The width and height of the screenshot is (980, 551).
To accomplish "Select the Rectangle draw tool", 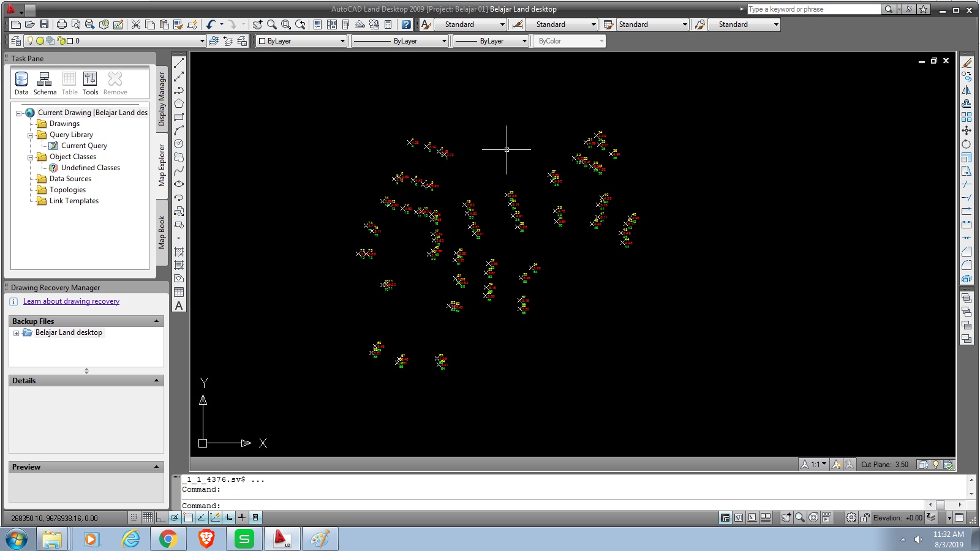I will (179, 117).
